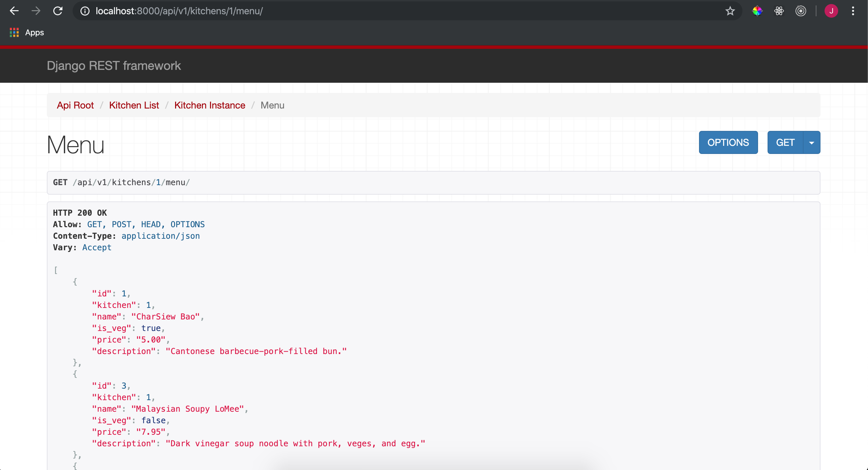Open the J profile avatar
Viewport: 868px width, 470px height.
pos(831,11)
